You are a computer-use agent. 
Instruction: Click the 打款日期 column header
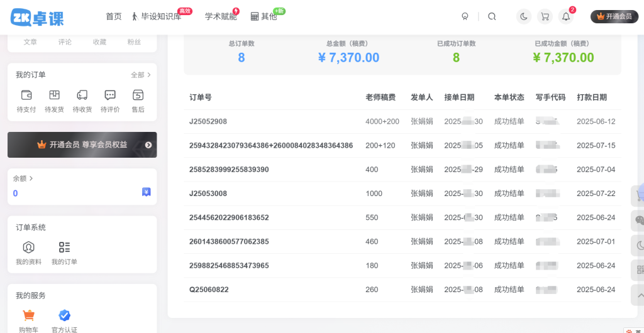(592, 97)
